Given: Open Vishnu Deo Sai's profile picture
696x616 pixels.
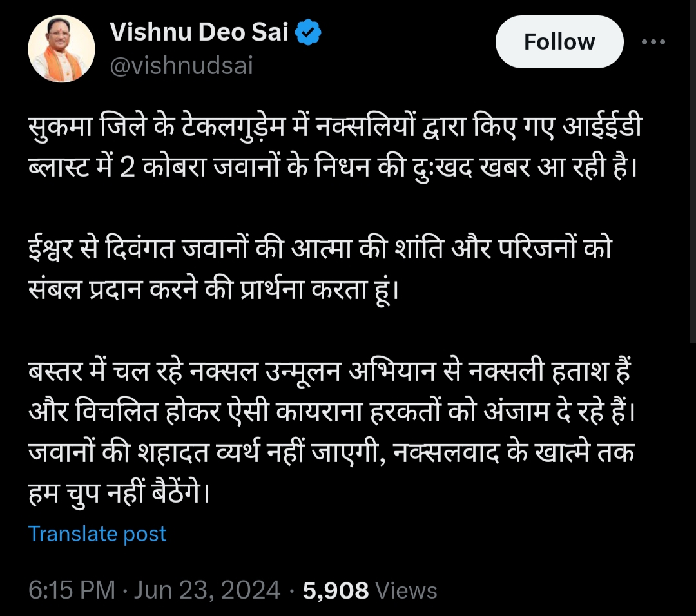Looking at the screenshot, I should (61, 49).
